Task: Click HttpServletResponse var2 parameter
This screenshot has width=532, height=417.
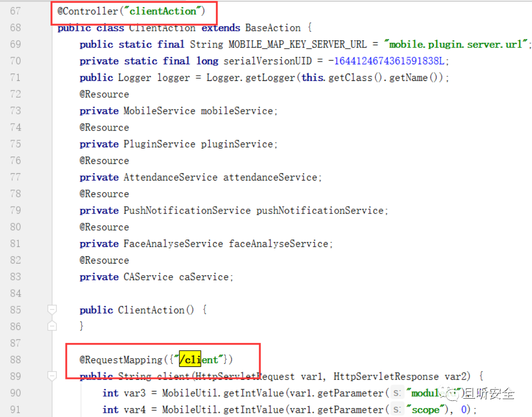Action: click(x=402, y=377)
